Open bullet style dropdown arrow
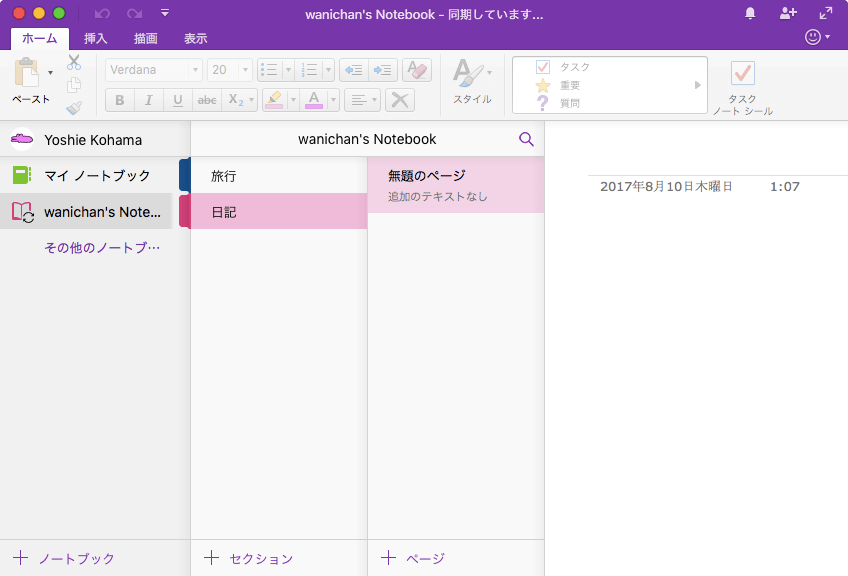This screenshot has height=576, width=848. [x=288, y=70]
